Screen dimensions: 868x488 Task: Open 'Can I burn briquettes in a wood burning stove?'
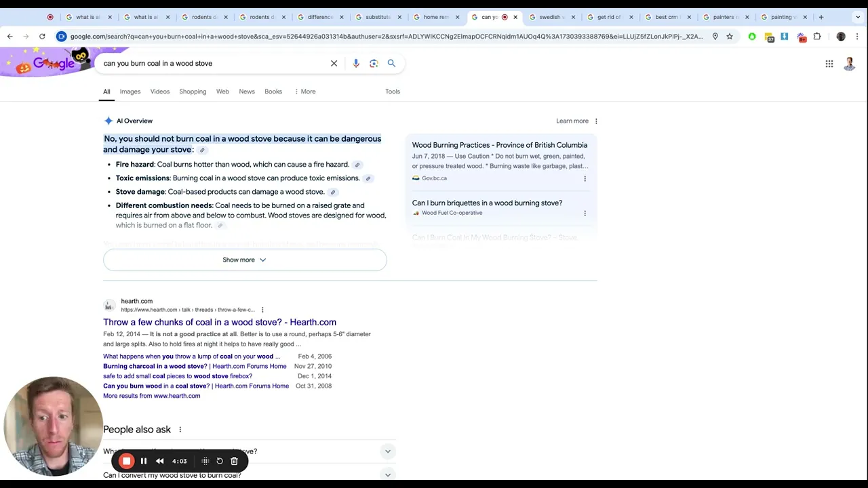click(x=487, y=203)
